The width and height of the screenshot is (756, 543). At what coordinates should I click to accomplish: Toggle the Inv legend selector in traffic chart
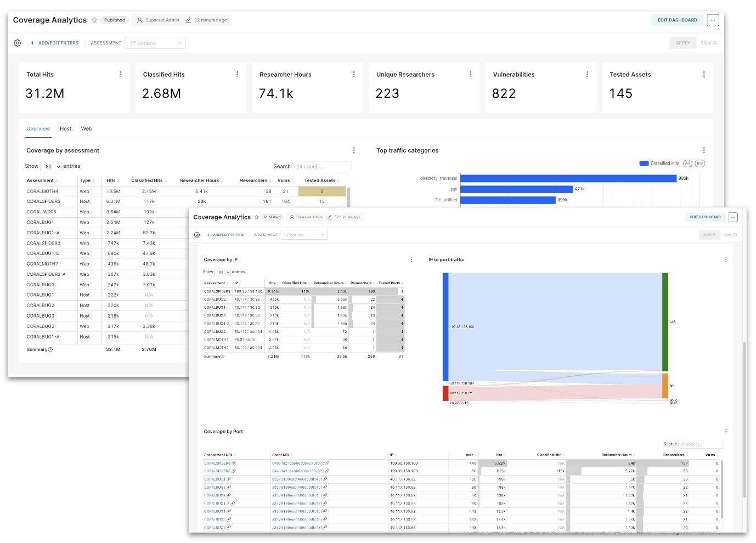[699, 163]
